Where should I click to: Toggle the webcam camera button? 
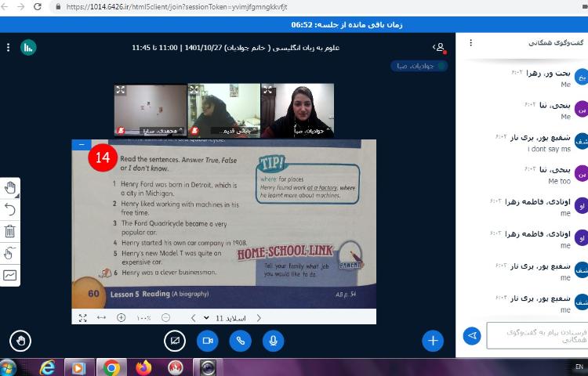[x=208, y=341]
